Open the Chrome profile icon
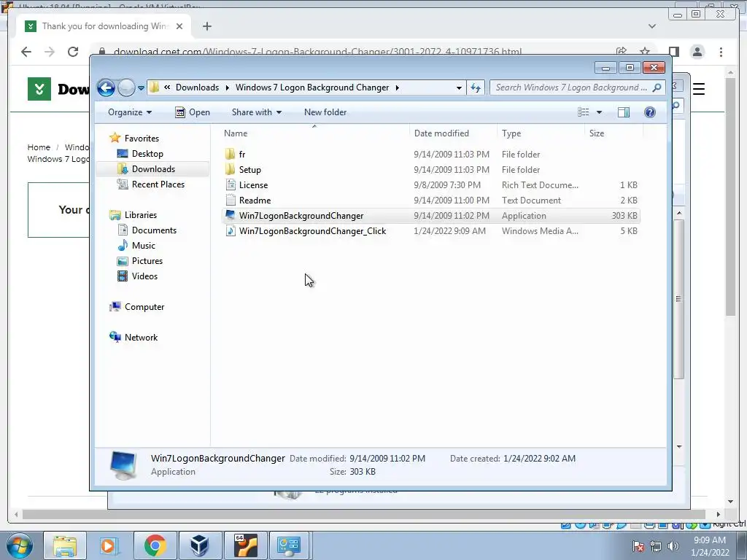The width and height of the screenshot is (747, 560). (697, 52)
